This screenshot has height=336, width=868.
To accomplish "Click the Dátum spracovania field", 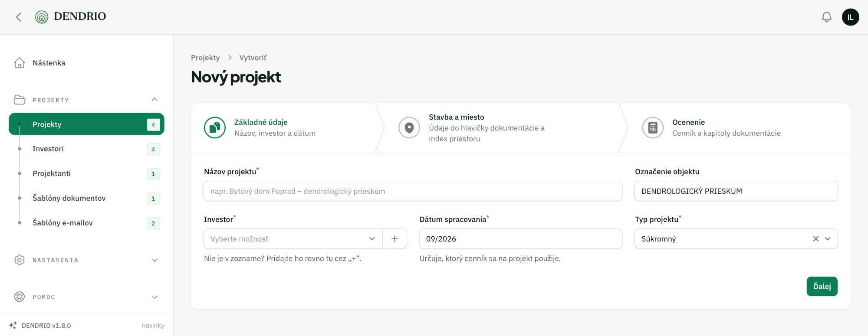I will pos(521,239).
